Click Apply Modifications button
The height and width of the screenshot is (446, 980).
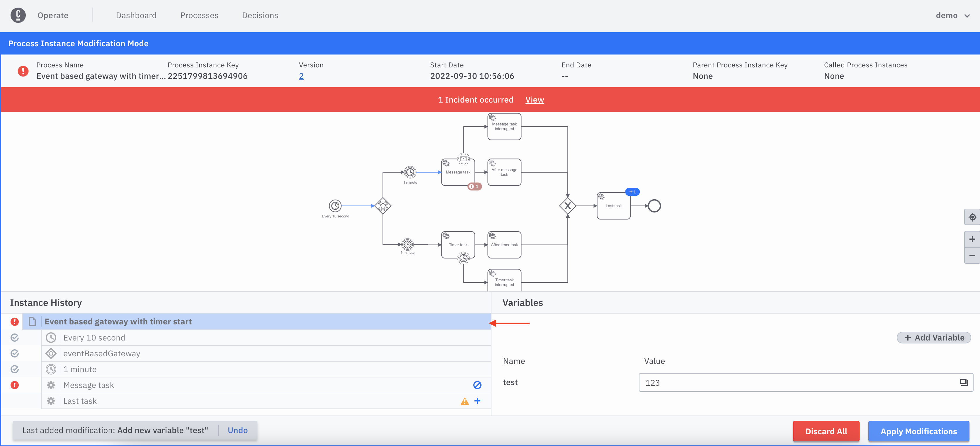click(918, 431)
